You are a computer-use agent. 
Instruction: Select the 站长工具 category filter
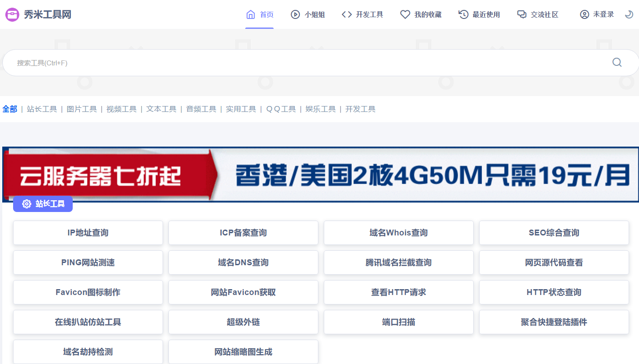tap(42, 109)
